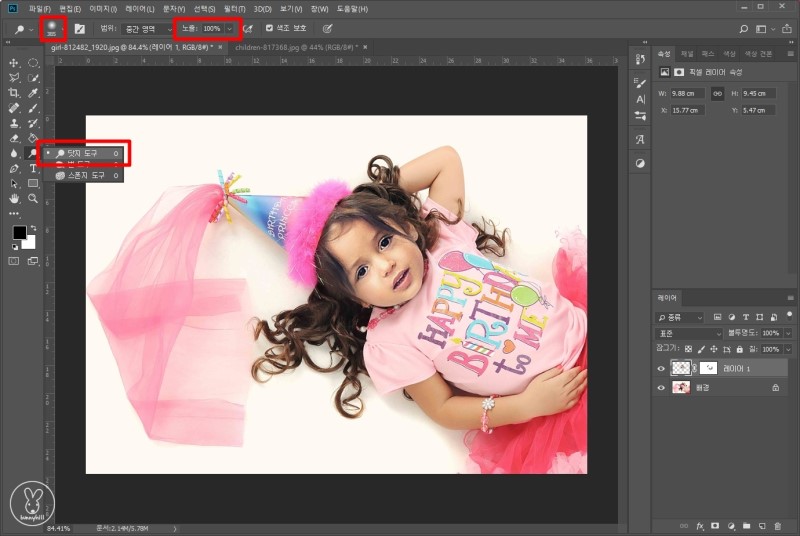Open the 범위 range dropdown
The width and height of the screenshot is (800, 536).
coord(145,29)
